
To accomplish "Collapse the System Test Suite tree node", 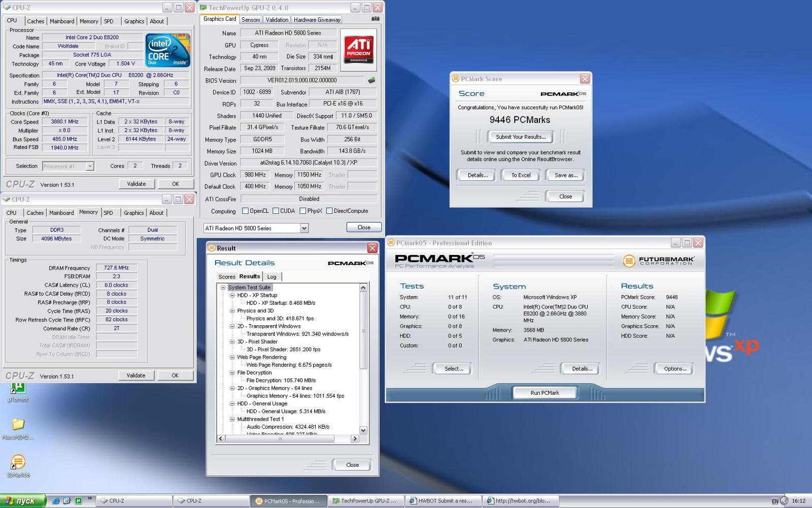I will pos(222,288).
